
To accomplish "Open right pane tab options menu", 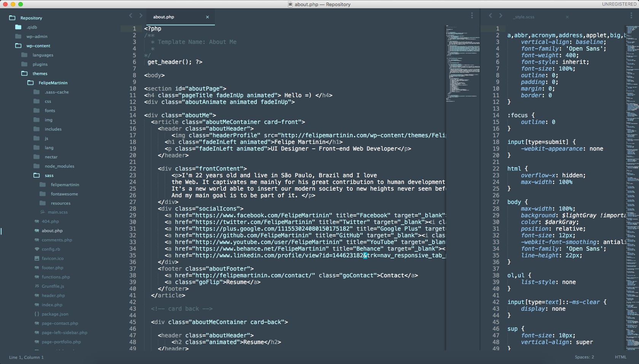I will 631,16.
